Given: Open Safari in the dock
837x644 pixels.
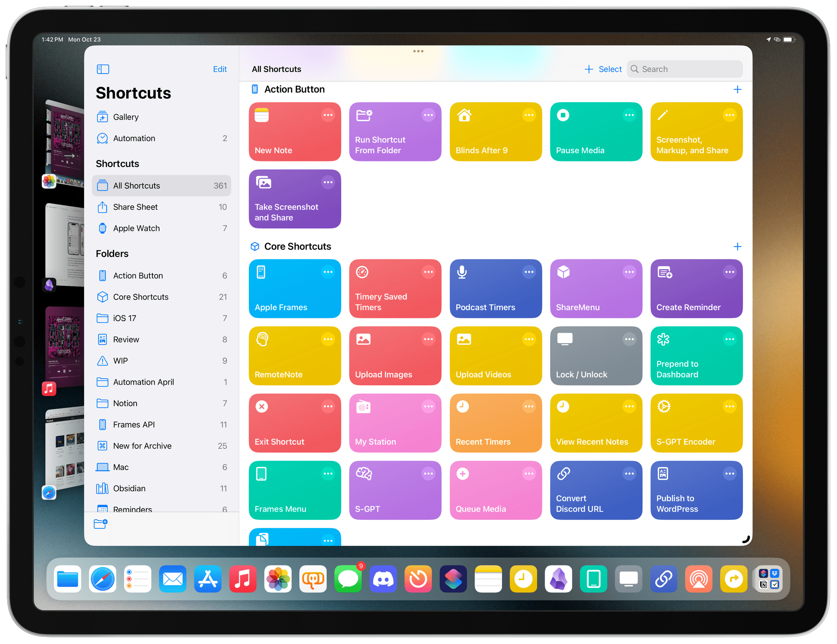Looking at the screenshot, I should coord(103,579).
